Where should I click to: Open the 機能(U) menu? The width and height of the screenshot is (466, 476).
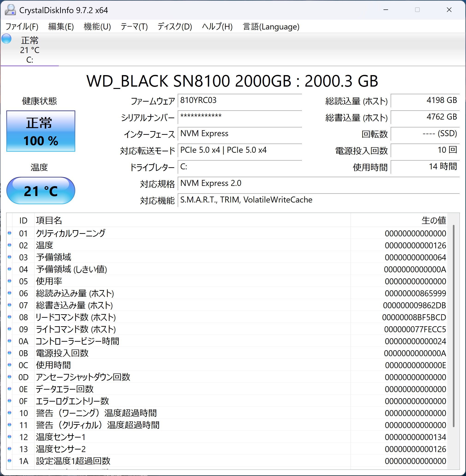(97, 27)
